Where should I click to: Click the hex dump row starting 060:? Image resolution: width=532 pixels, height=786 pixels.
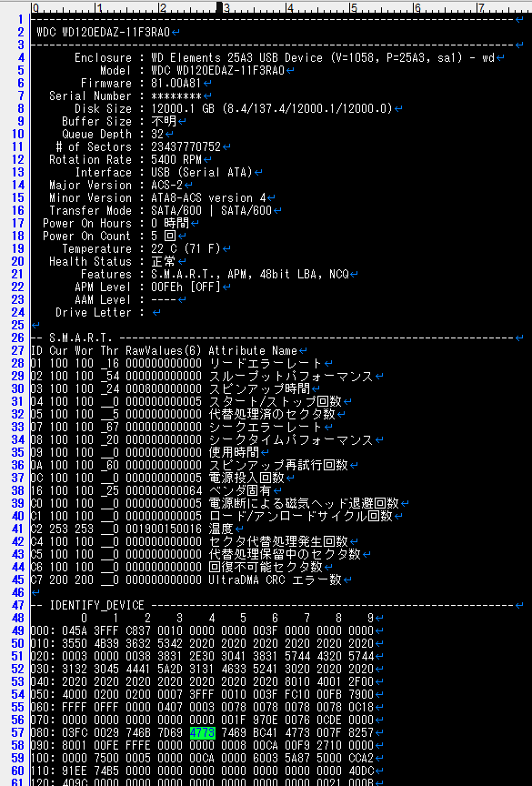pyautogui.click(x=203, y=707)
